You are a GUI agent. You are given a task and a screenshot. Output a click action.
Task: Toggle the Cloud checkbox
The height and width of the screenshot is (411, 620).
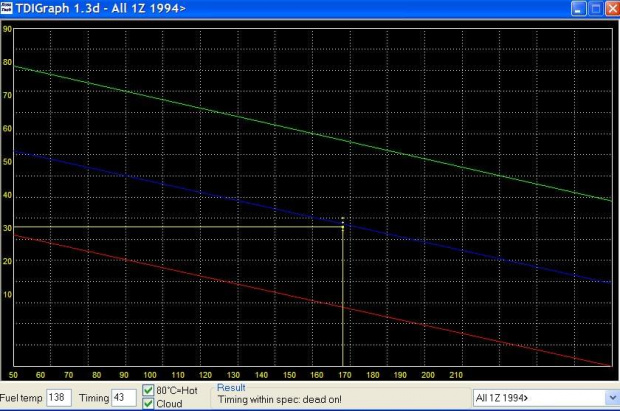148,403
